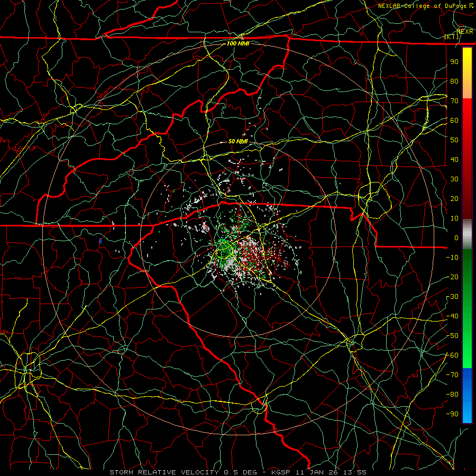Click the -50 scale label
This screenshot has height=476, width=476.
(452, 336)
